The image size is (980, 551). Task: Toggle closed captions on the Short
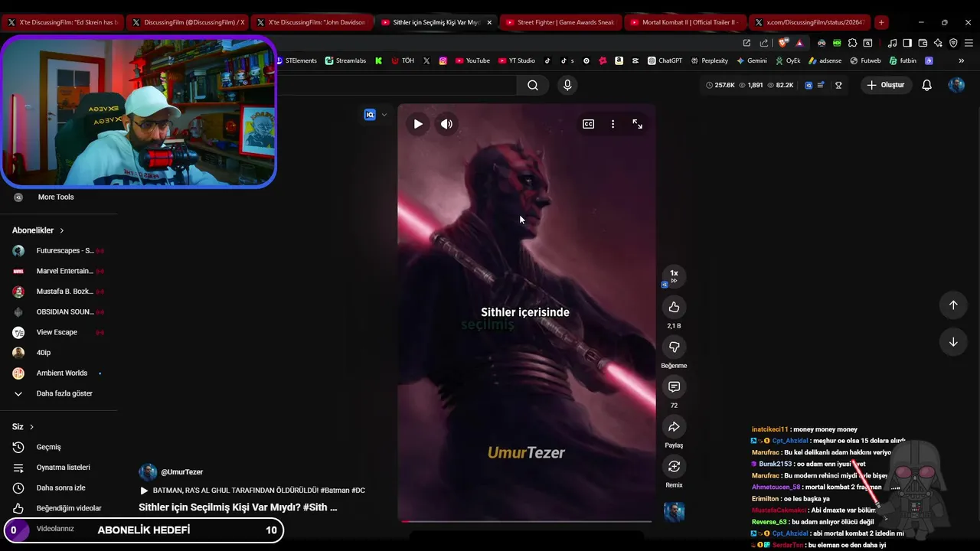point(588,124)
